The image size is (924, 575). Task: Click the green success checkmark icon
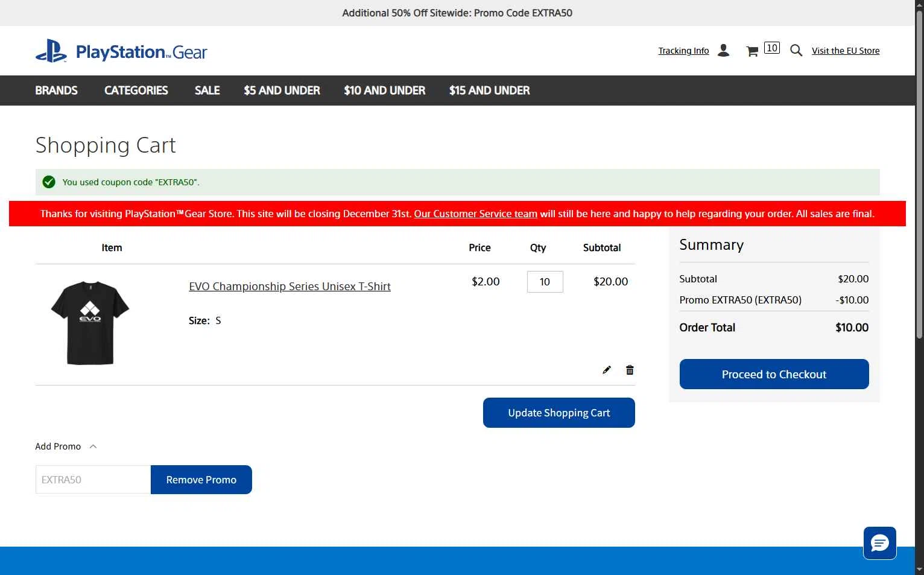[49, 182]
